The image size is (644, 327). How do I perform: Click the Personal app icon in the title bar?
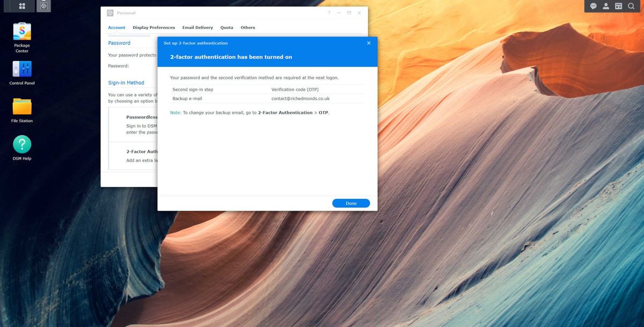[x=109, y=12]
